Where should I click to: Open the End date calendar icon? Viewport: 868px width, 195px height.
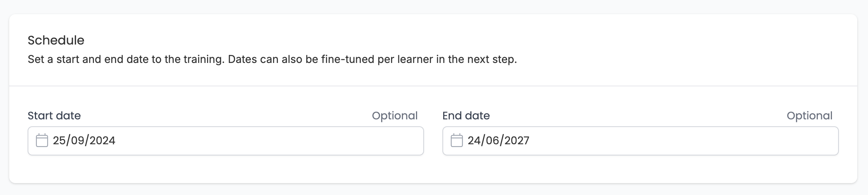[457, 140]
